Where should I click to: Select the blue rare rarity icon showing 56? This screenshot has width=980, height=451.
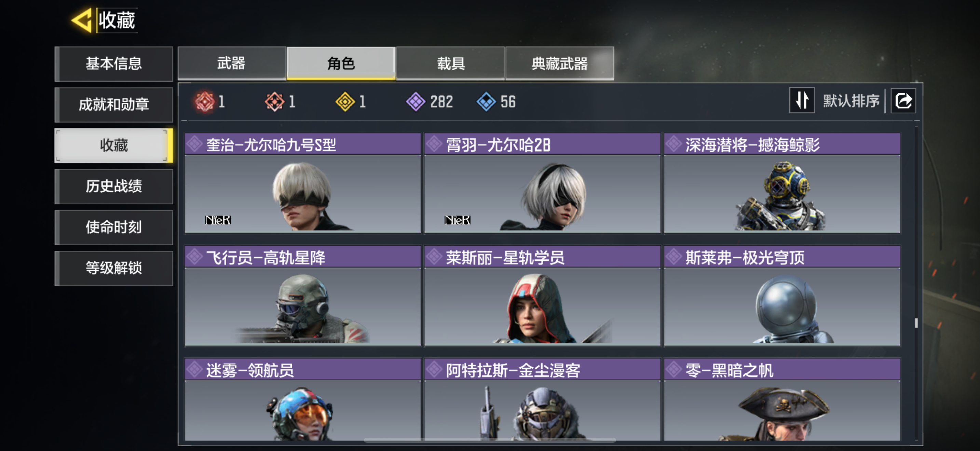[x=486, y=101]
